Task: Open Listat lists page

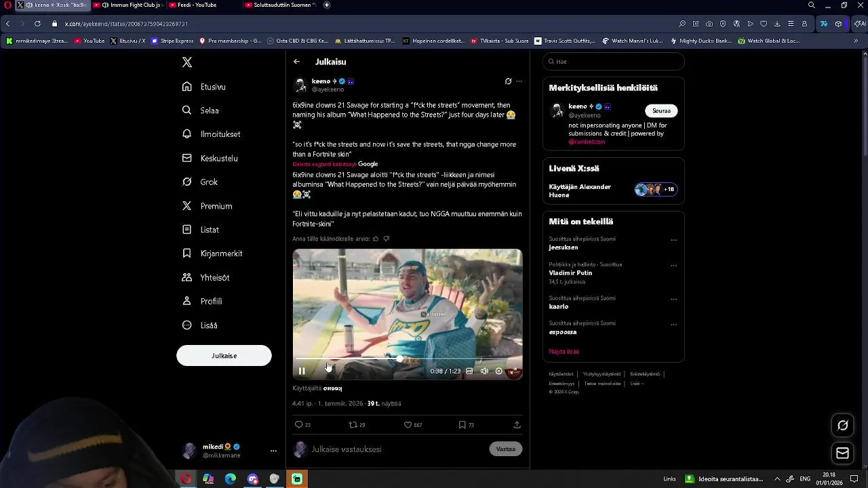Action: pyautogui.click(x=201, y=230)
